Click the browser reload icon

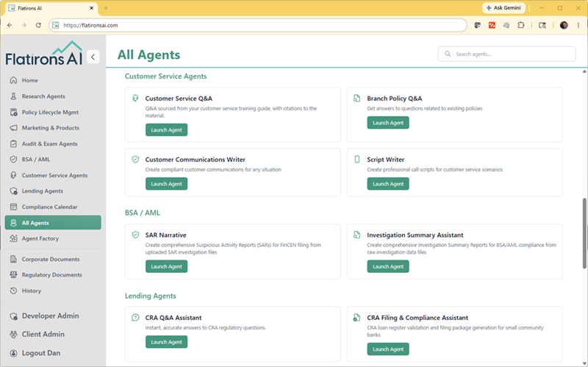click(38, 25)
